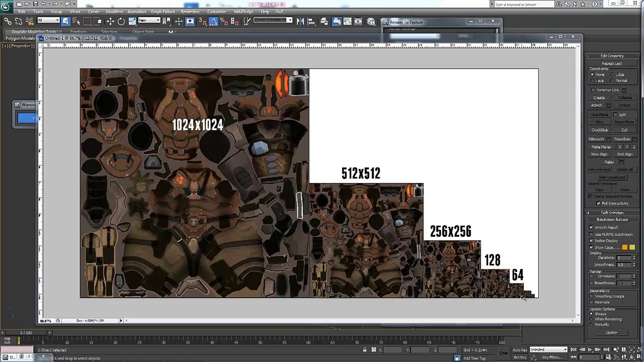Open the Material Editor
Viewport: 644px width, 362px height.
[x=371, y=21]
